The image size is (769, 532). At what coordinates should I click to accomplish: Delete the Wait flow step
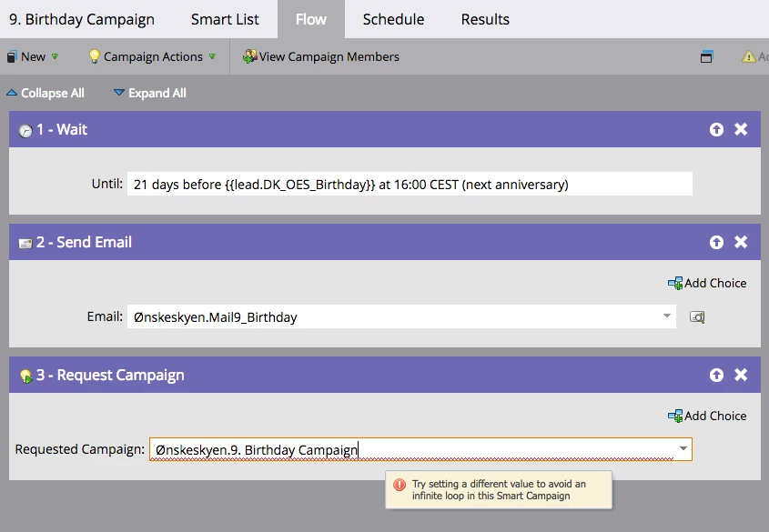coord(741,129)
